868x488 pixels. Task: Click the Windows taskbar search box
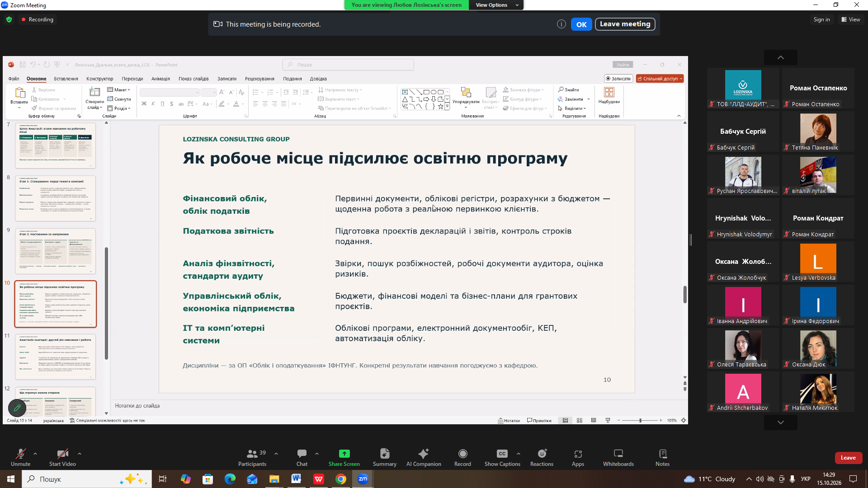tap(87, 479)
